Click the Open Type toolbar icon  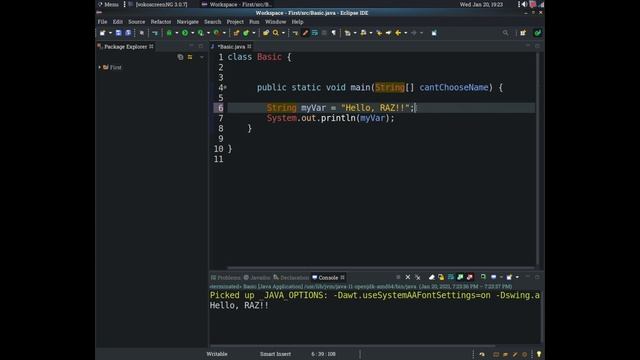[x=266, y=33]
